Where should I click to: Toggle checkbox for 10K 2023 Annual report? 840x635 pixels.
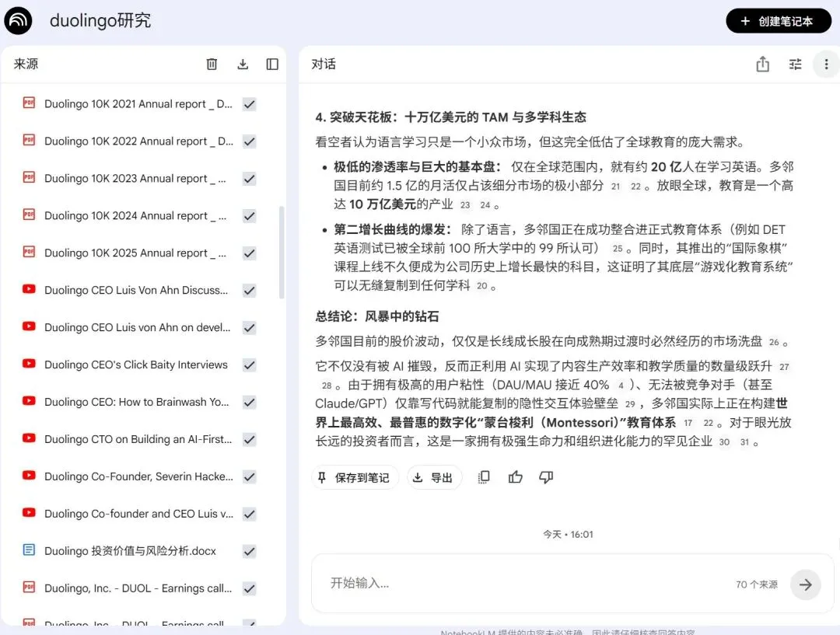249,178
